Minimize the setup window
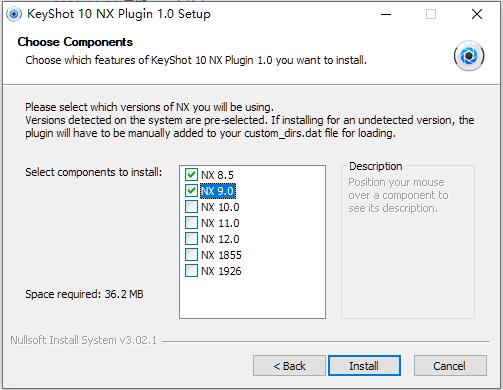Viewport: 503px width, 390px height. coord(386,14)
